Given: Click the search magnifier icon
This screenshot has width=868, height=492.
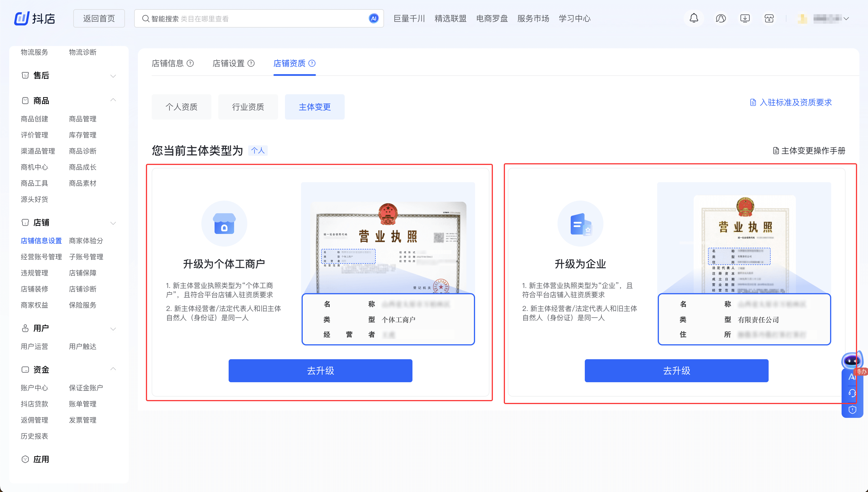Looking at the screenshot, I should (146, 19).
